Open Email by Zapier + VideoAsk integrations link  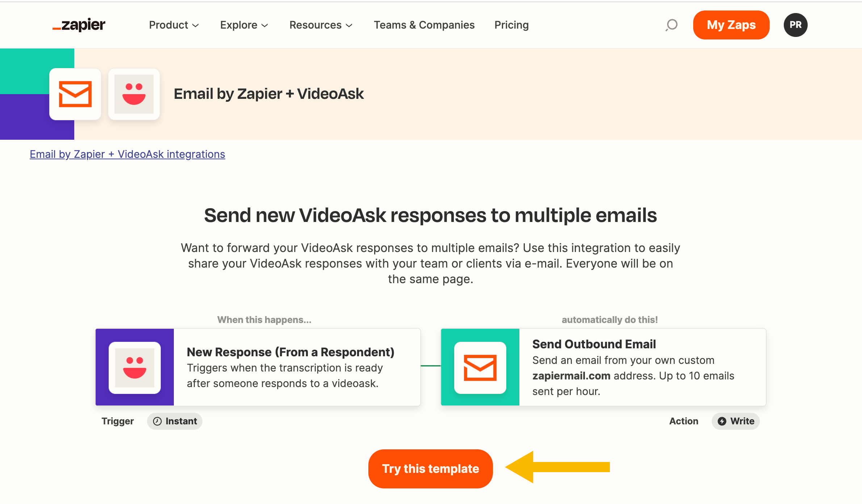click(x=127, y=154)
